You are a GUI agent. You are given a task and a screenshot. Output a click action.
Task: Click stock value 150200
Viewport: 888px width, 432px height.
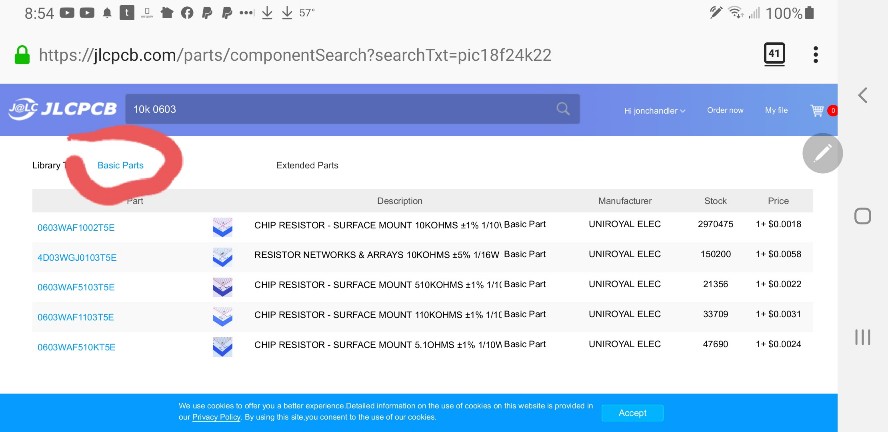(715, 254)
